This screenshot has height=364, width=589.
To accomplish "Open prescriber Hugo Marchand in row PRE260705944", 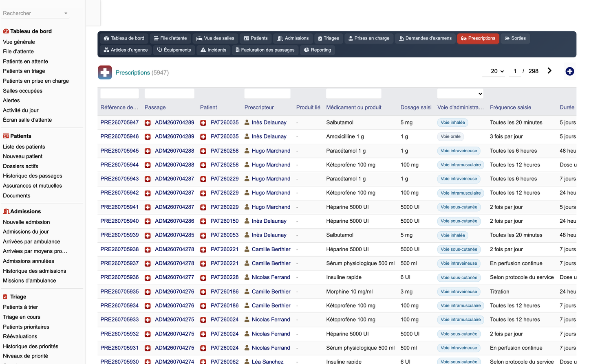I will coord(271,165).
